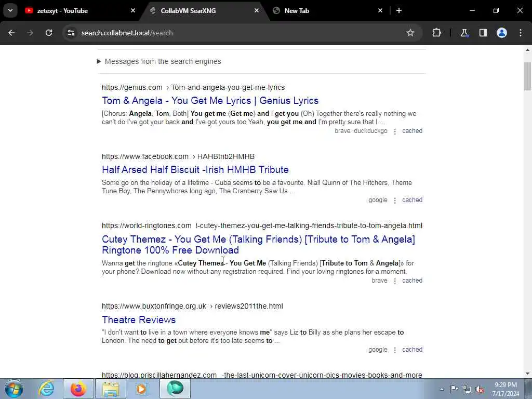View site information icon in address bar
Image resolution: width=532 pixels, height=399 pixels.
coord(71,33)
